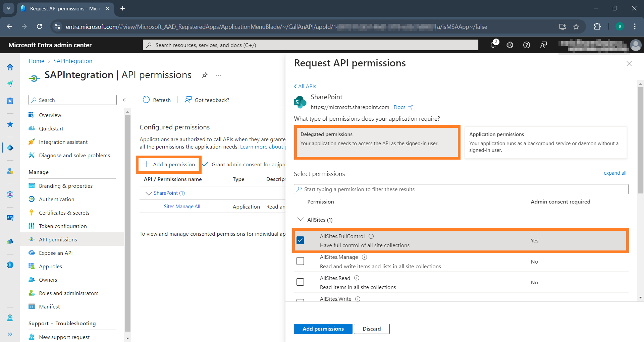Click the left menu Search field

coord(73,100)
